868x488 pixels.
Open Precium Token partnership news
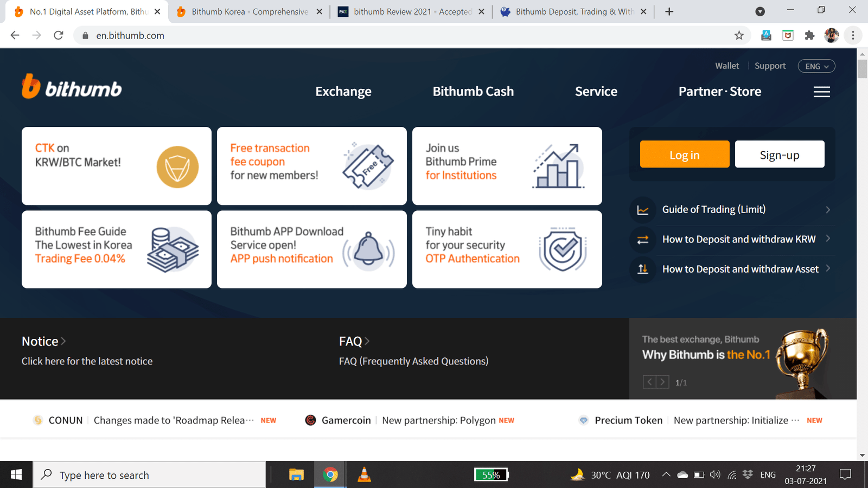[x=736, y=420]
